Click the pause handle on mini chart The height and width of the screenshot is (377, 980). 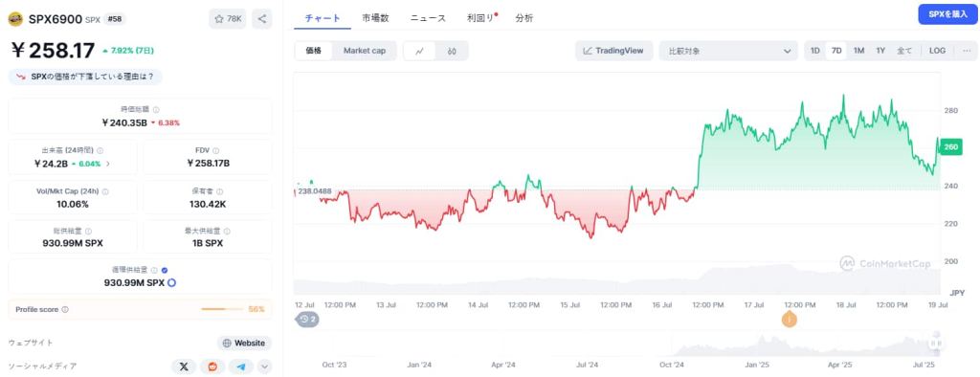(x=935, y=344)
